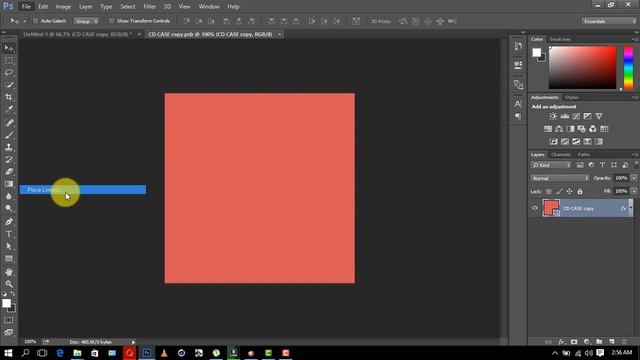Add an Exposure adjustment
640x360 pixels.
[x=587, y=116]
